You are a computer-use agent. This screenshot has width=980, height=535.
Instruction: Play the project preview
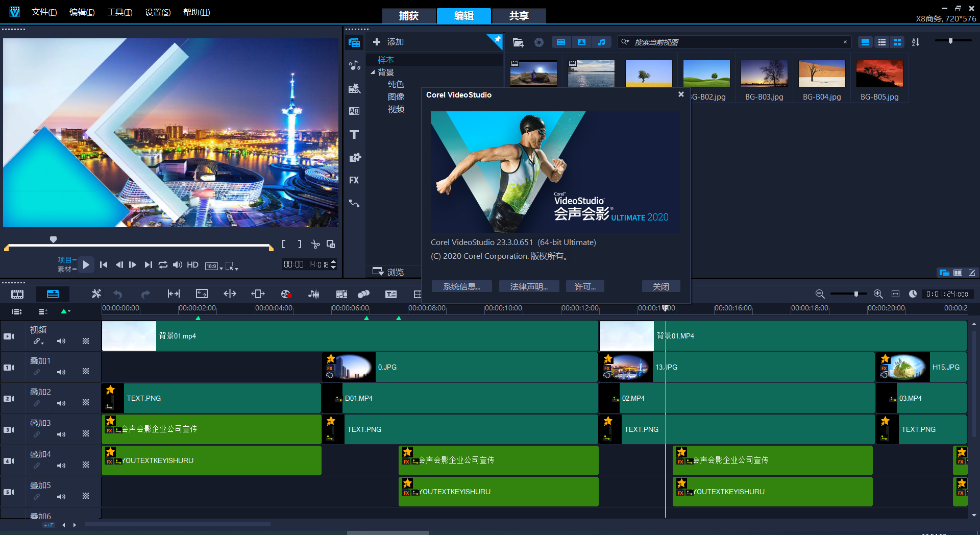coord(86,264)
